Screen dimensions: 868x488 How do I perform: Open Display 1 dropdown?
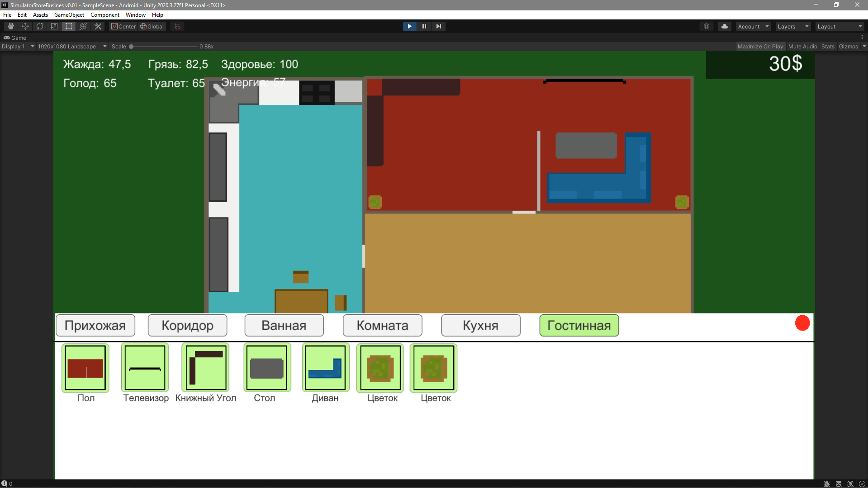(x=18, y=46)
